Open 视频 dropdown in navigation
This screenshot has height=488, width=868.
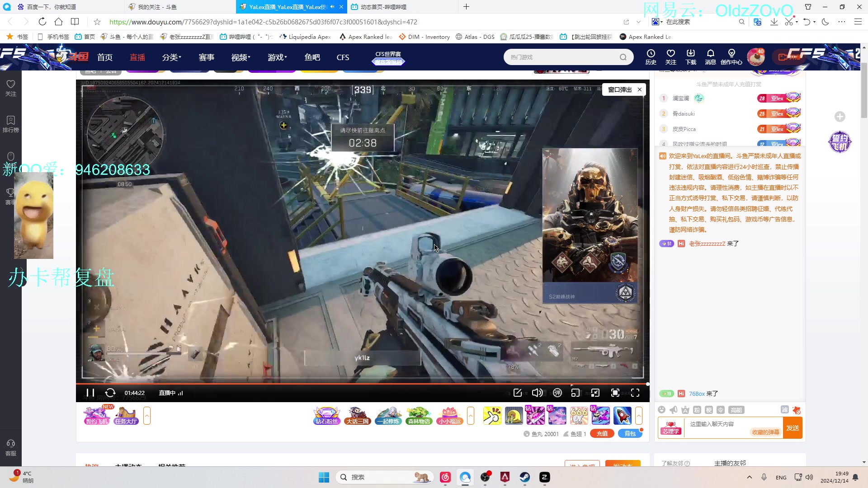point(241,57)
